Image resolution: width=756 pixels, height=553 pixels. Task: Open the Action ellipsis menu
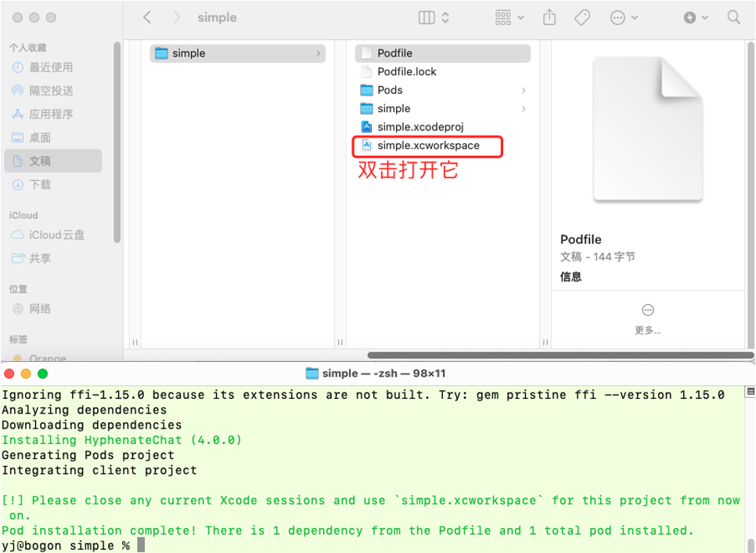pos(624,17)
